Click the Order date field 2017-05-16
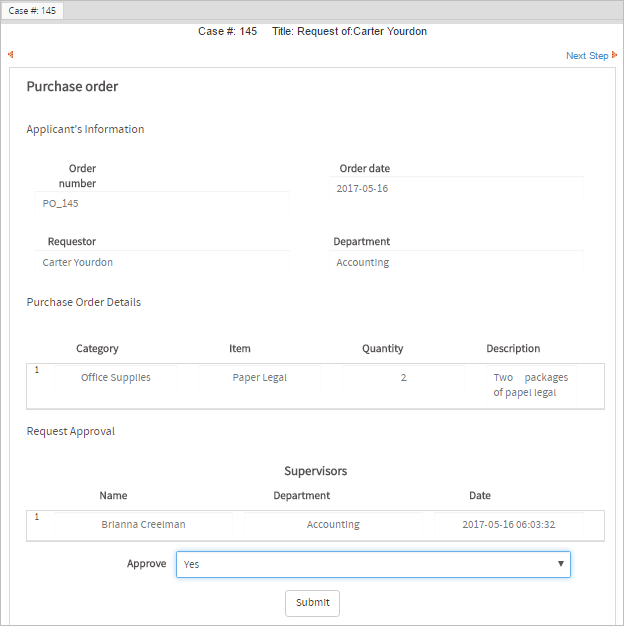This screenshot has width=624, height=626. click(456, 188)
